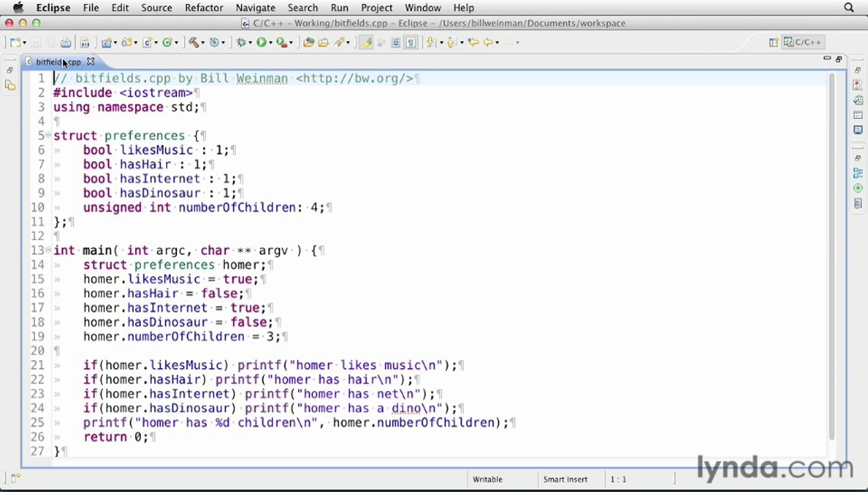Open the Previous Annotation dropdown arrow

[462, 42]
